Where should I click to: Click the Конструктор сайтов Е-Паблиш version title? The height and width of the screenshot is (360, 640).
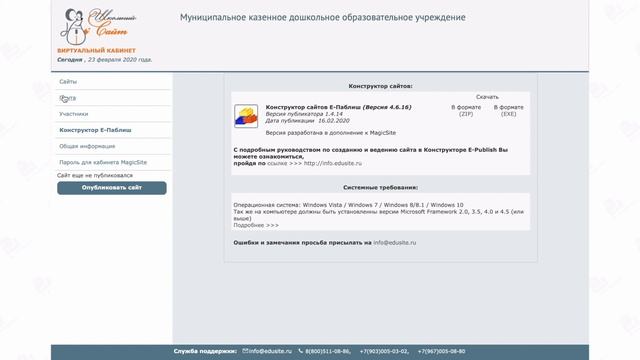338,107
